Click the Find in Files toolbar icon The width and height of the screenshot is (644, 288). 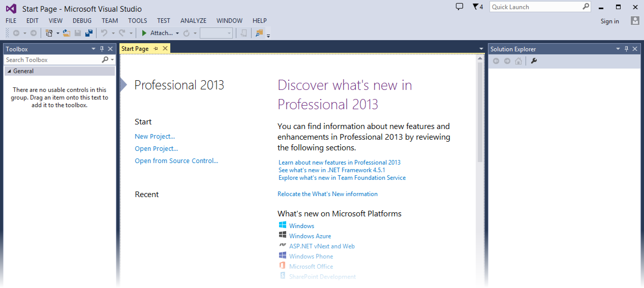[259, 33]
